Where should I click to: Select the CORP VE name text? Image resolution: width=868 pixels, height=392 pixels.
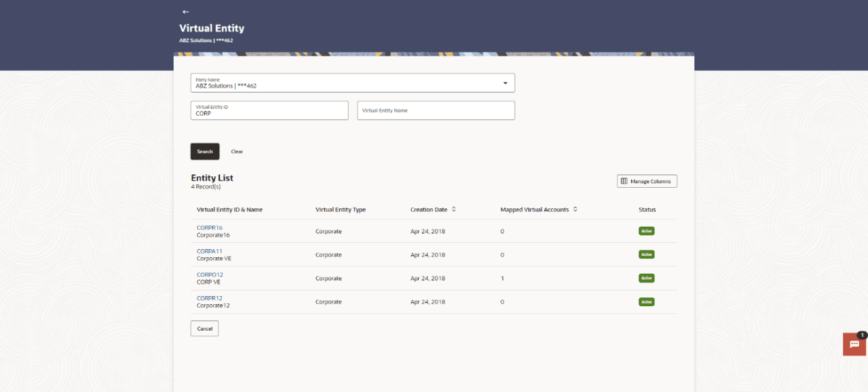pos(208,282)
